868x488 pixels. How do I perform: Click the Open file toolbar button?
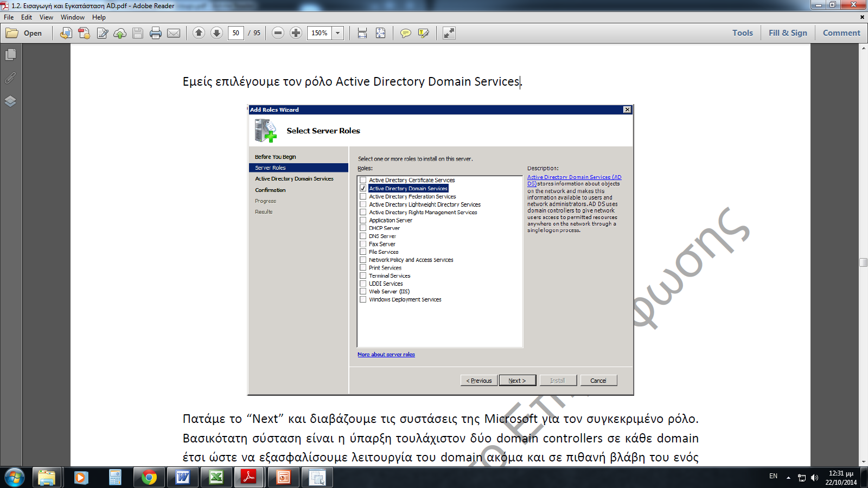24,33
